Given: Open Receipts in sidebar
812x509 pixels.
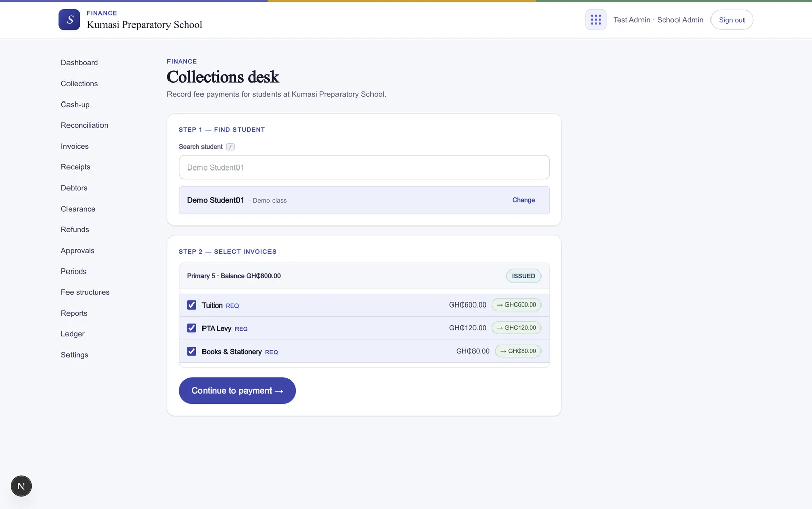Looking at the screenshot, I should (x=76, y=167).
